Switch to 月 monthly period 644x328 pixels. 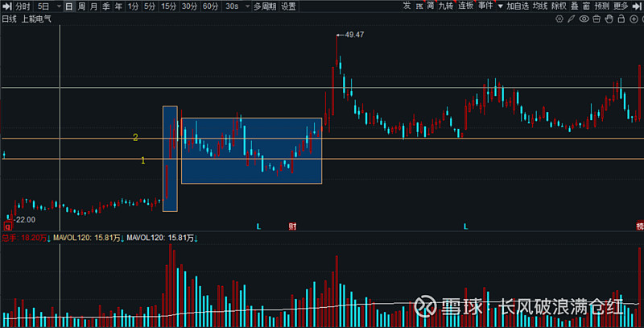93,6
